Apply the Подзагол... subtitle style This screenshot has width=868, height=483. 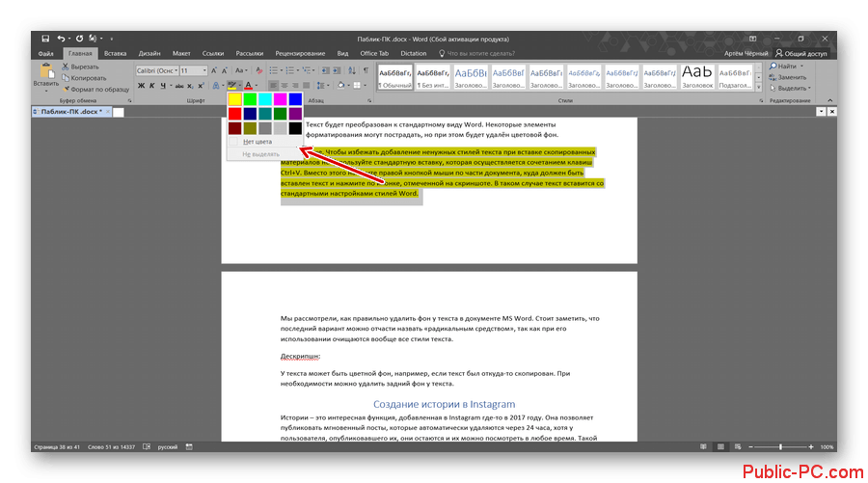pos(735,77)
